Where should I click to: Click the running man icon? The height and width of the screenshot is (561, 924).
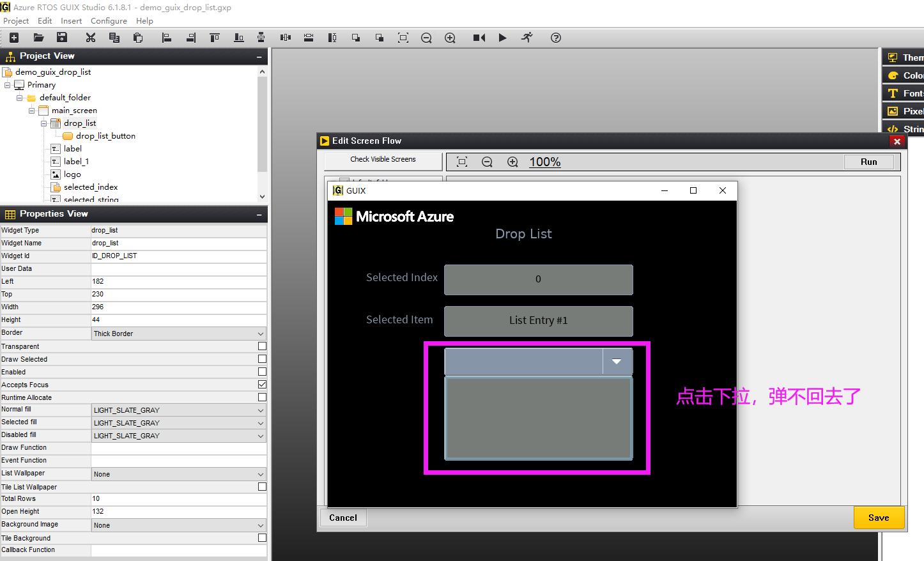pos(527,38)
